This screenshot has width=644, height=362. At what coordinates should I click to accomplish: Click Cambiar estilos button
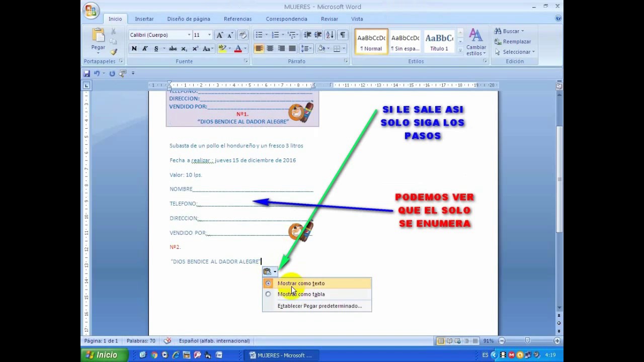point(476,42)
